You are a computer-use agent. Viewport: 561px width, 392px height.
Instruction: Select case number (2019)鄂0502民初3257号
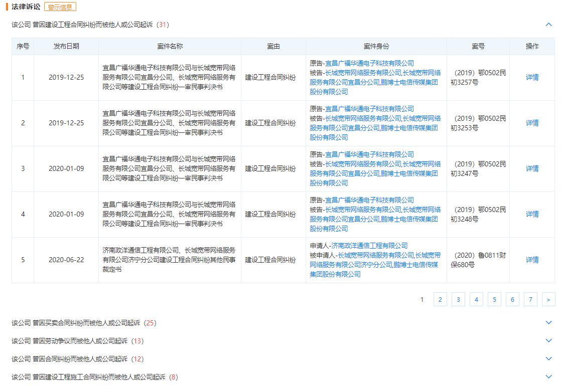click(478, 78)
